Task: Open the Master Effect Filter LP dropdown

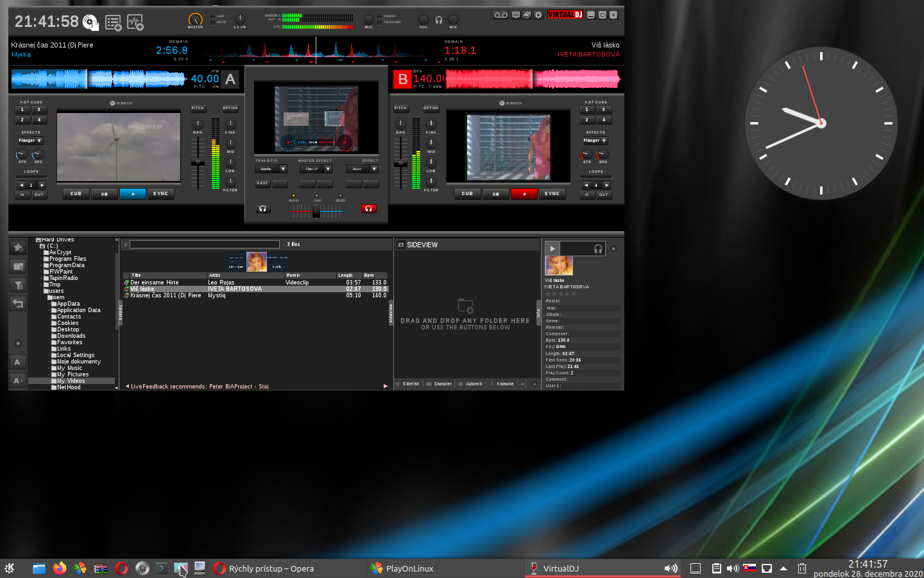Action: tap(316, 169)
